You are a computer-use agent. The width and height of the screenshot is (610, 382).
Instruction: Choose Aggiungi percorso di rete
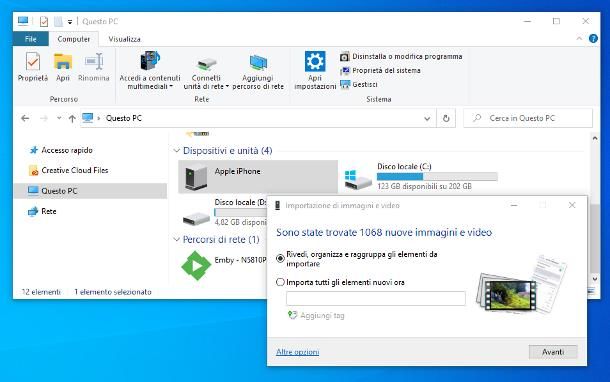coord(258,71)
